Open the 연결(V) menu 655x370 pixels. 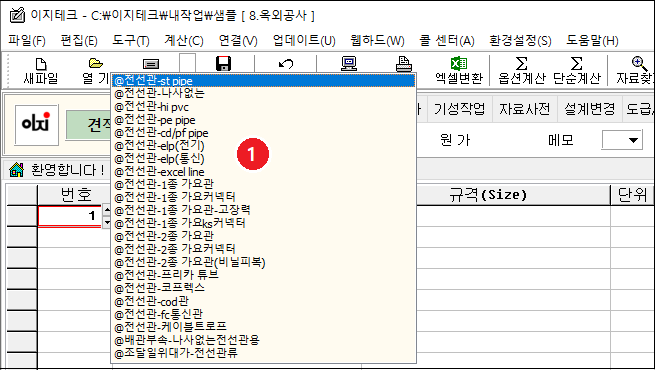point(238,41)
